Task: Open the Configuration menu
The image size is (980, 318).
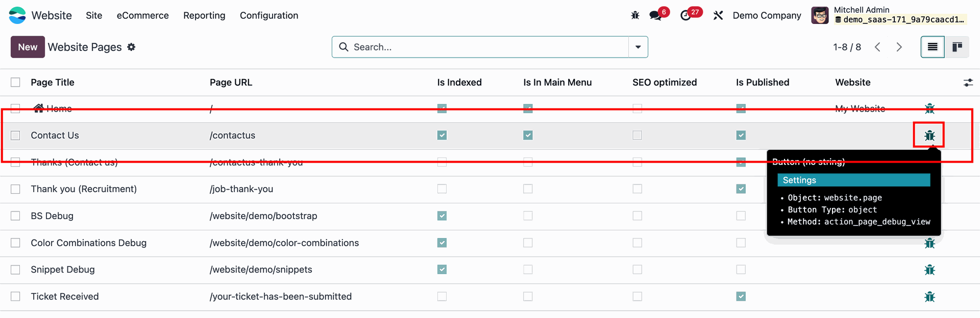Action: (x=269, y=15)
